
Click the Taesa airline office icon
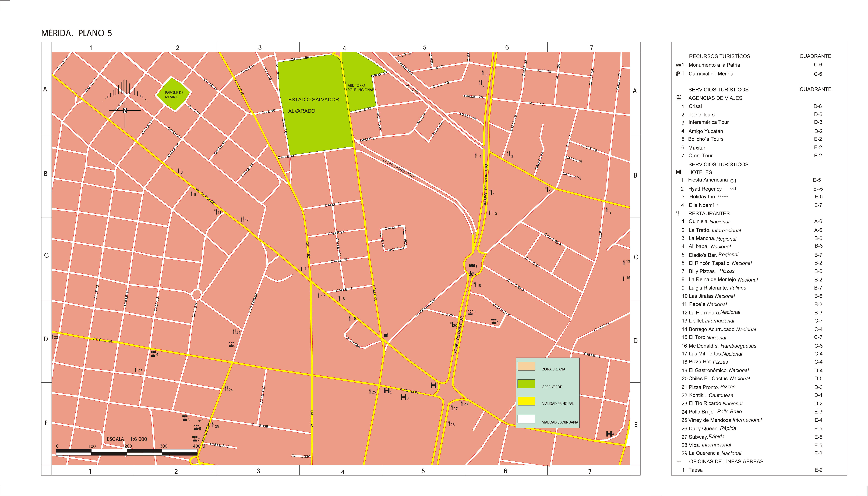click(200, 421)
